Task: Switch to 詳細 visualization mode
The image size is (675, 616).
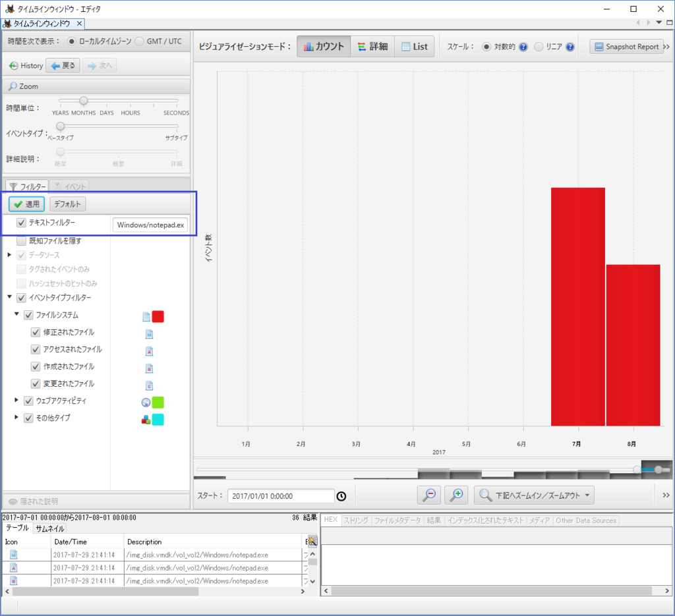Action: pos(373,47)
